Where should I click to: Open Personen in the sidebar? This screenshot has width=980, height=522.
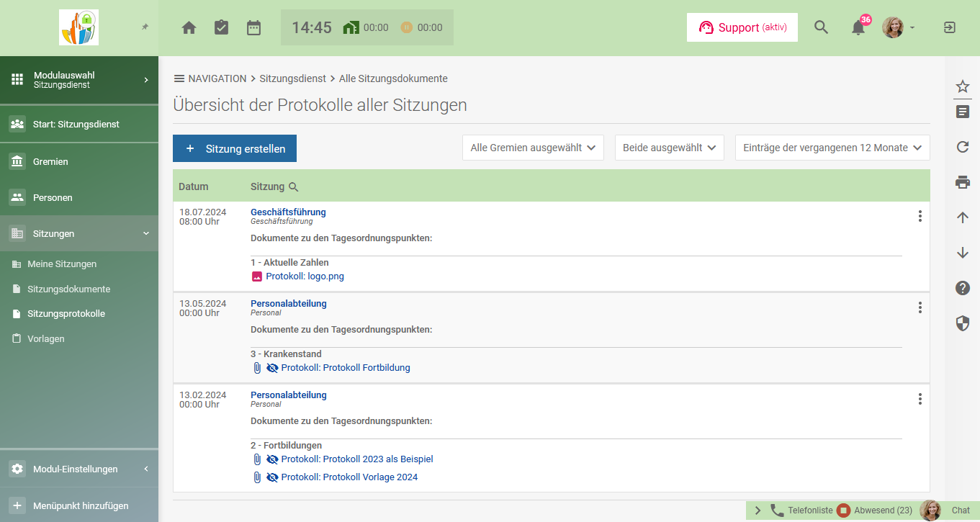[79, 197]
